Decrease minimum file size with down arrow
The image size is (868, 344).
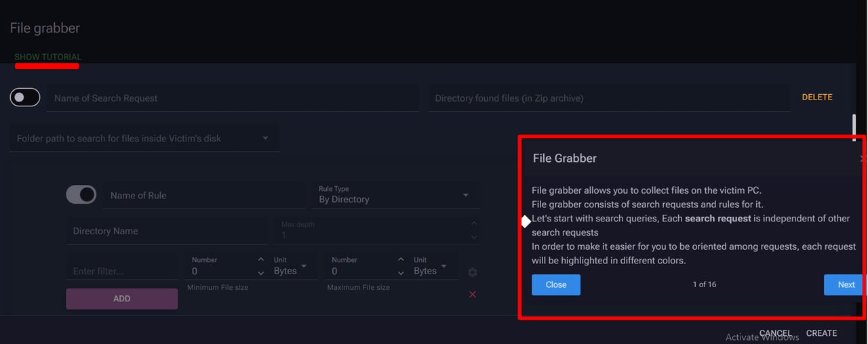pos(261,273)
